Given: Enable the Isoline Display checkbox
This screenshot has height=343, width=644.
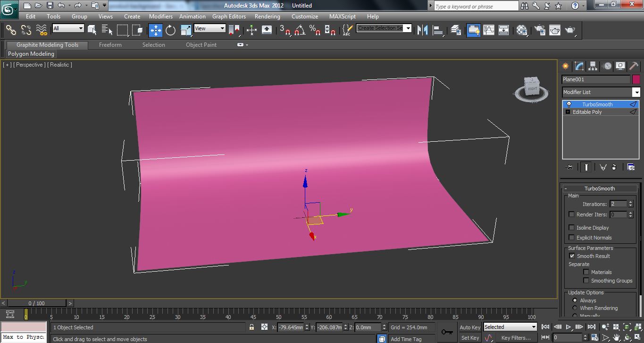Looking at the screenshot, I should (x=572, y=227).
